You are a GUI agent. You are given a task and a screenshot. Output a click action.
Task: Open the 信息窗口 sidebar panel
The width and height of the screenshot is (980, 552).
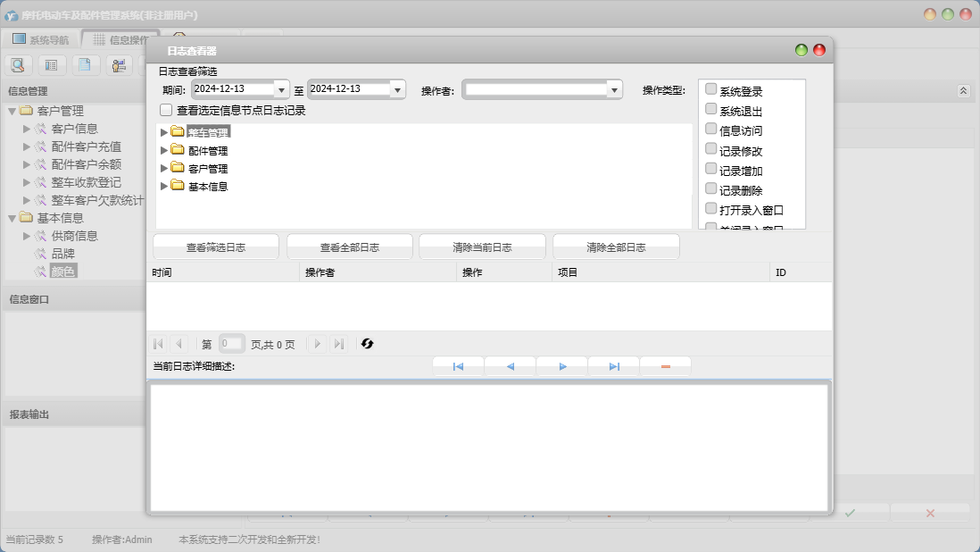pyautogui.click(x=74, y=299)
